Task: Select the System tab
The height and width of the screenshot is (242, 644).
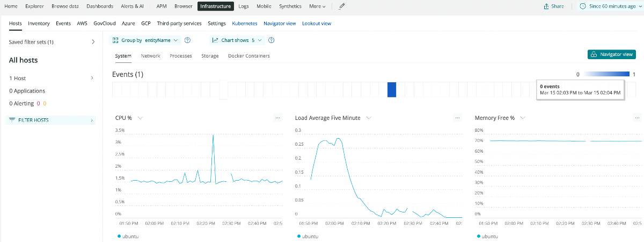Action: (x=123, y=56)
